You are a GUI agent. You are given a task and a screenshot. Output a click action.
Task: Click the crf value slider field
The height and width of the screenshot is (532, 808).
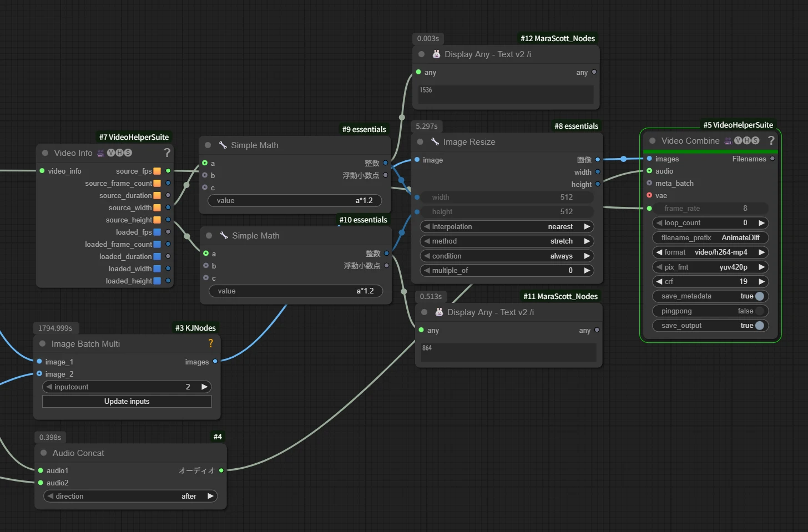710,282
